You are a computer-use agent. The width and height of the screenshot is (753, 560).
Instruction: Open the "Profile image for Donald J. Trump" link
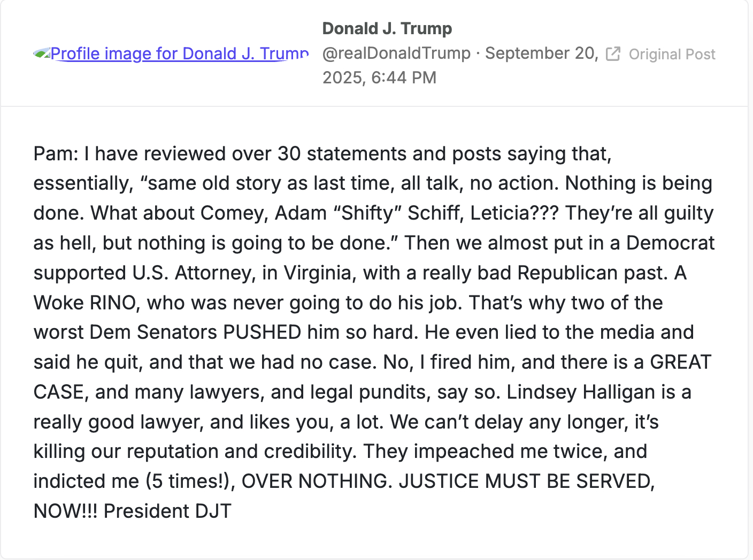tap(179, 53)
